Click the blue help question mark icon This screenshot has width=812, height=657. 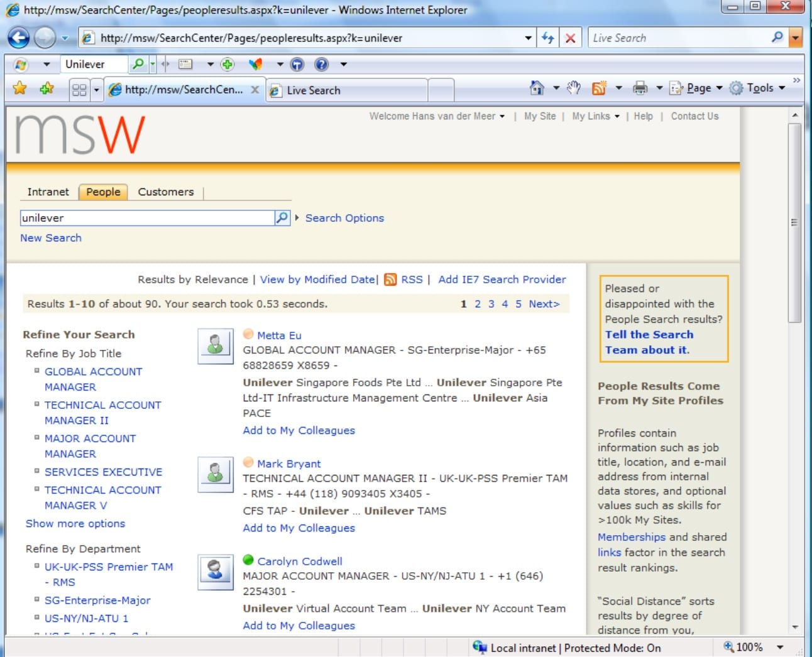pos(321,64)
